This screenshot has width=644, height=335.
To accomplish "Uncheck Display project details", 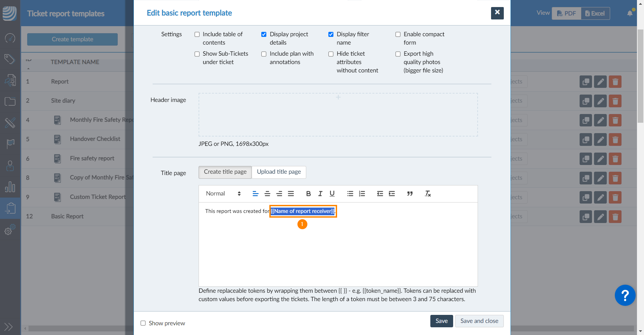I will point(264,35).
